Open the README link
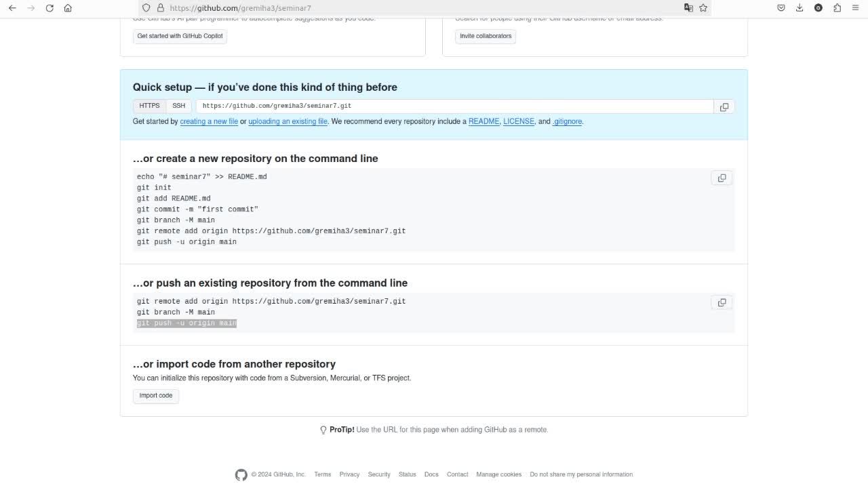 point(484,122)
